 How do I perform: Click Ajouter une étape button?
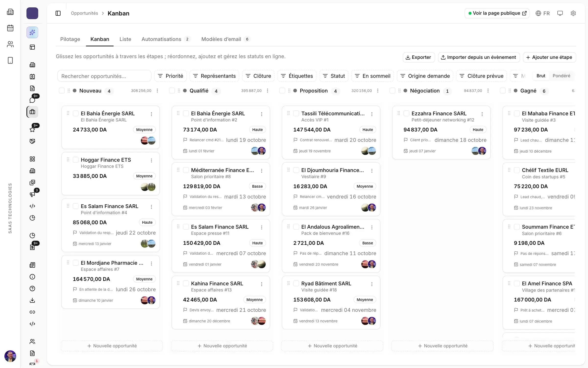click(549, 57)
